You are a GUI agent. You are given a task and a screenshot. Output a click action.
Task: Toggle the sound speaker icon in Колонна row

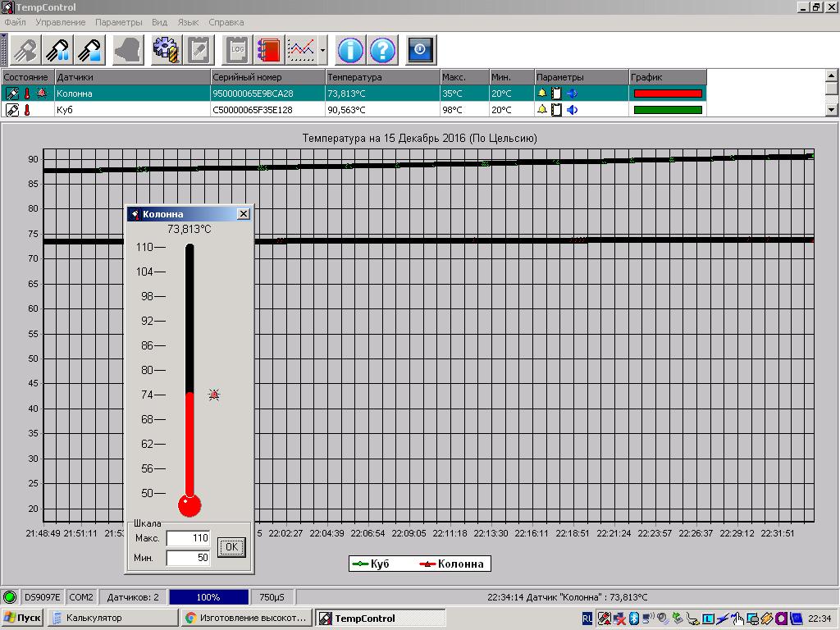[572, 94]
